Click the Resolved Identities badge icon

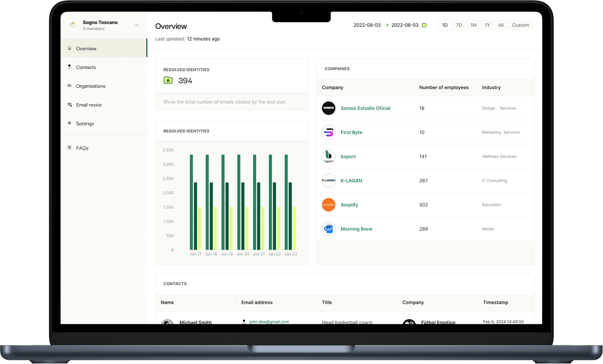coord(168,80)
